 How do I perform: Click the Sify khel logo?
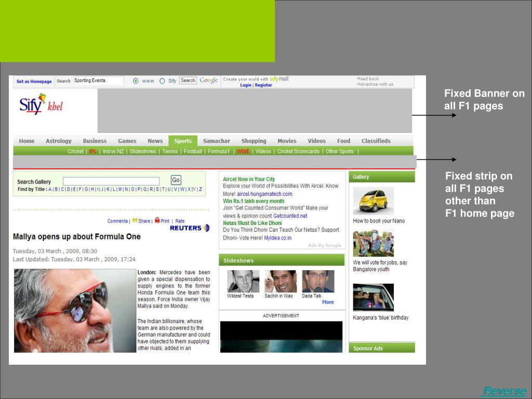pyautogui.click(x=41, y=104)
